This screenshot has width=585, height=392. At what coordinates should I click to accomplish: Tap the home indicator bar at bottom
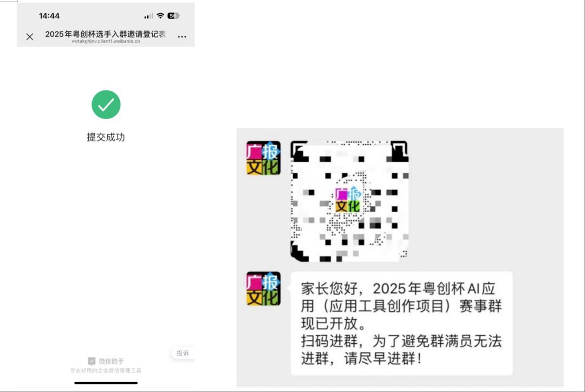click(106, 383)
